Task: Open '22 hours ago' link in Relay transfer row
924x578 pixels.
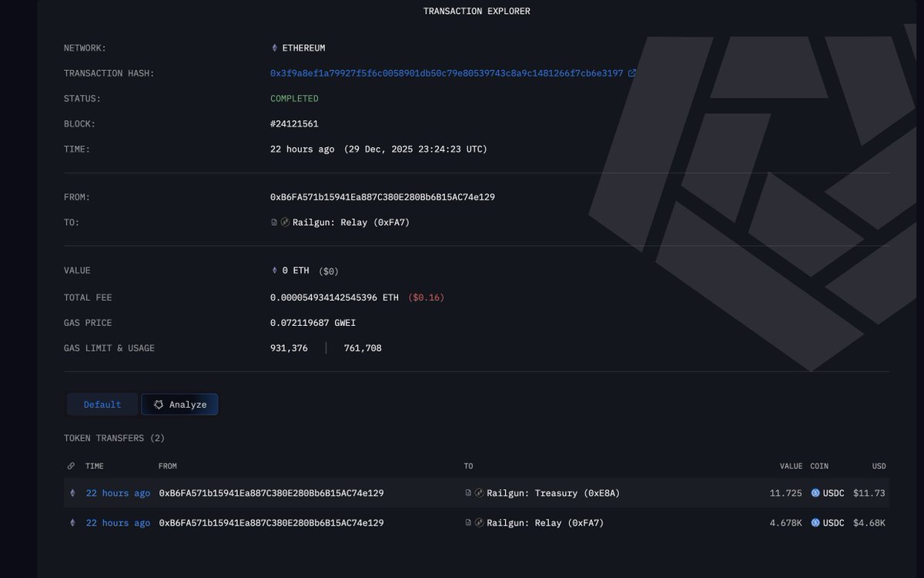Action: [x=118, y=523]
